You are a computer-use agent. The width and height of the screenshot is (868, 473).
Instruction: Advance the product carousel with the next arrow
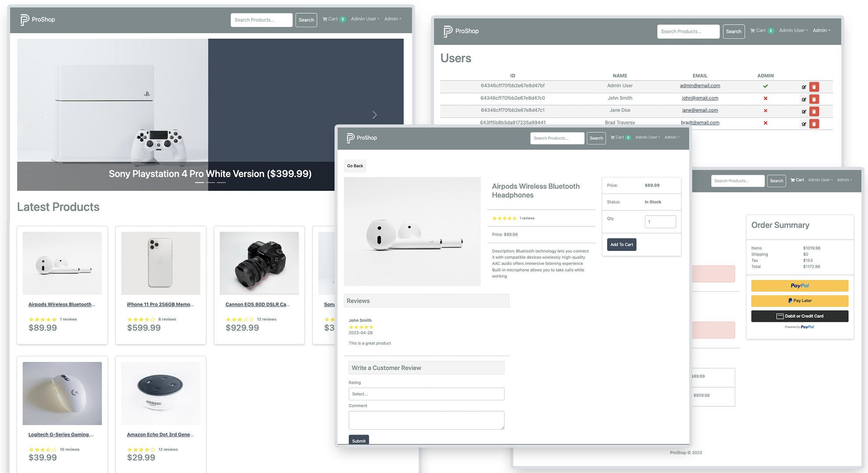[374, 115]
